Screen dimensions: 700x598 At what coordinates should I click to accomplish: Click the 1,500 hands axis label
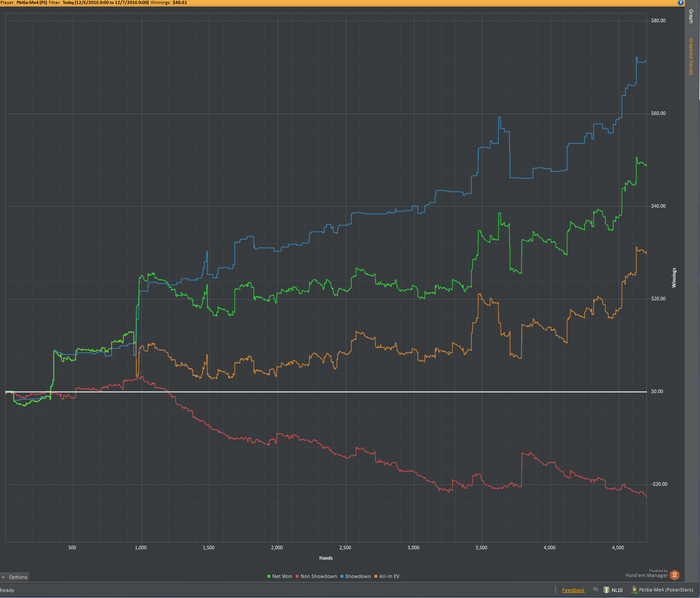click(x=208, y=548)
